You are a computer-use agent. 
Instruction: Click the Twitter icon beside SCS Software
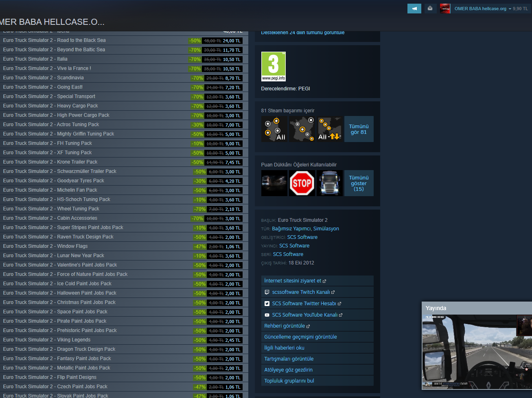tap(267, 304)
